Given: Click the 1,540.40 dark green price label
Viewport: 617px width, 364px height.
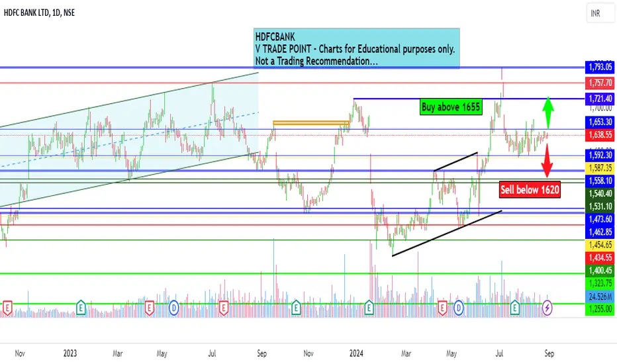Looking at the screenshot, I should coord(600,194).
